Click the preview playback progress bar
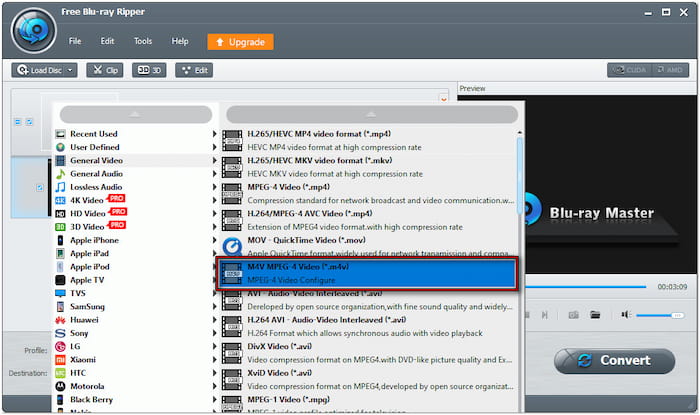700x415 pixels. [585, 286]
